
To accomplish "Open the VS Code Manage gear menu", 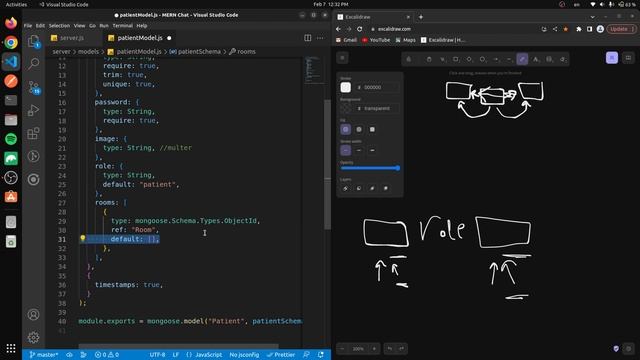I will click(x=33, y=337).
